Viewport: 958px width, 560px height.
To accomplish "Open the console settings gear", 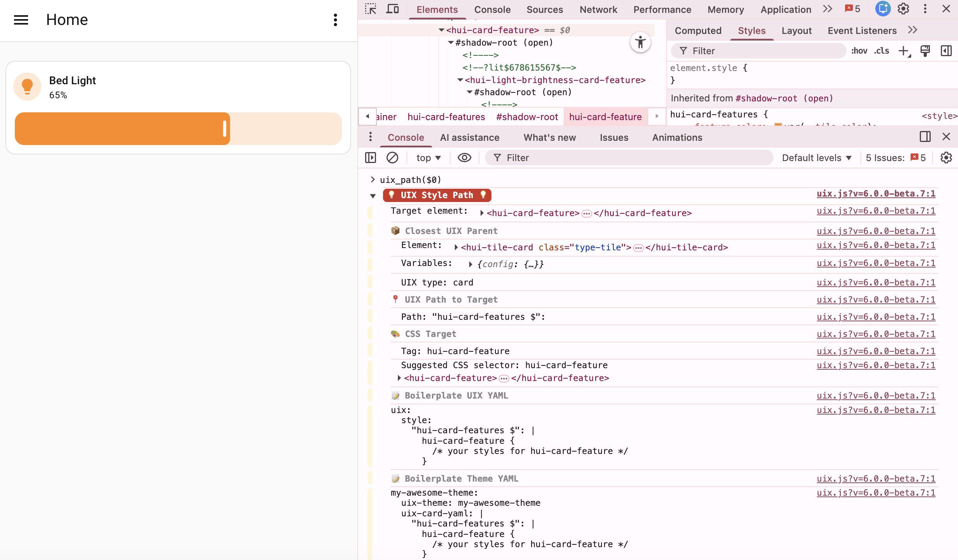I will click(946, 158).
